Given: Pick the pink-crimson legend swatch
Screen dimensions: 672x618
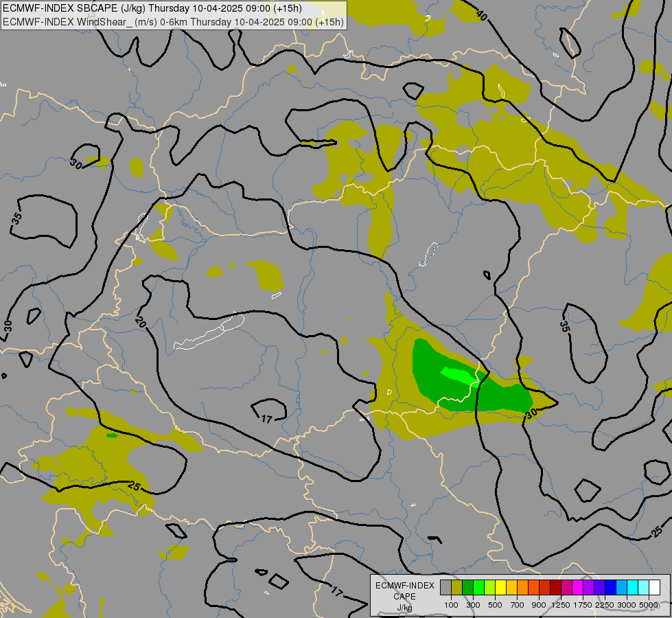Looking at the screenshot, I should (566, 587).
